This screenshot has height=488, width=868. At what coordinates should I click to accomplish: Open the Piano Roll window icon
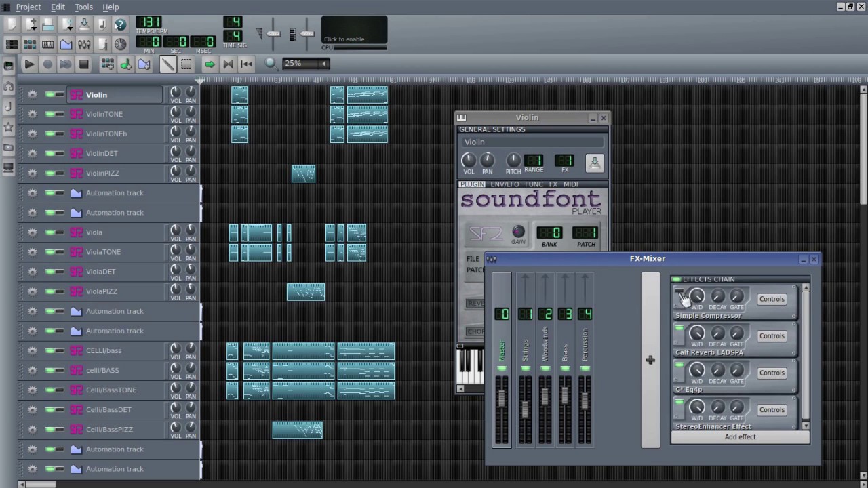click(48, 45)
